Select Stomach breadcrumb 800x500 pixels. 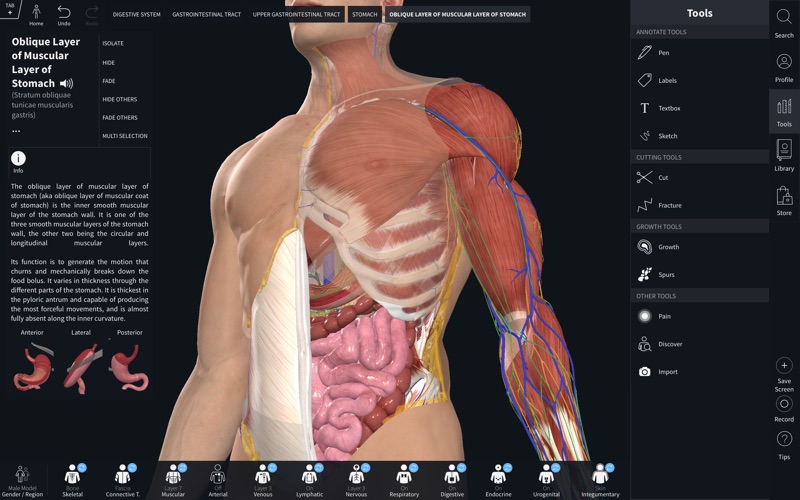pyautogui.click(x=365, y=14)
